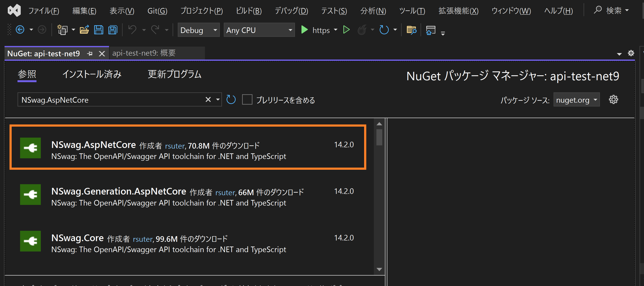The width and height of the screenshot is (644, 286).
Task: Open the 表示(V) menu
Action: coord(122,11)
